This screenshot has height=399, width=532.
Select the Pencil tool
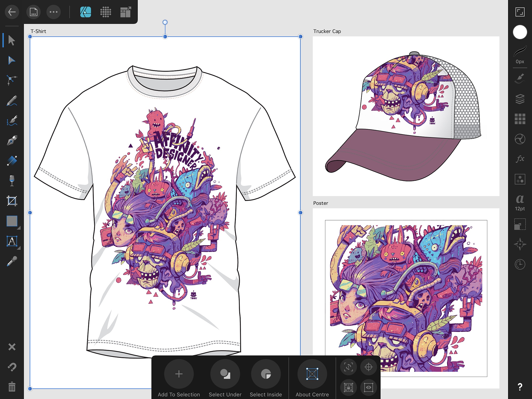click(x=11, y=100)
